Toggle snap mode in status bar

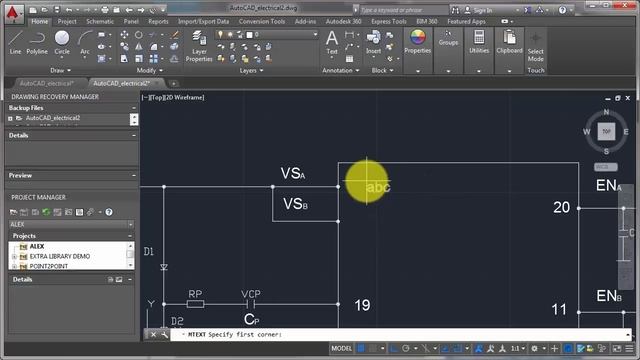pyautogui.click(x=373, y=349)
